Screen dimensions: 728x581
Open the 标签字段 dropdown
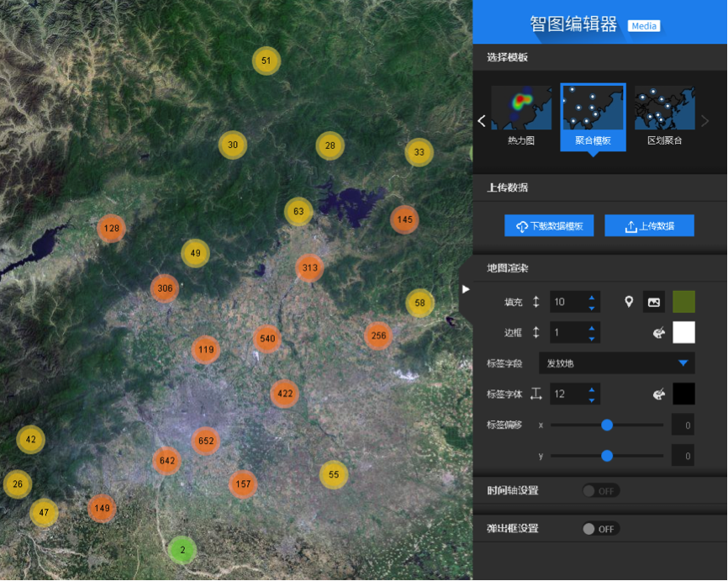[616, 363]
